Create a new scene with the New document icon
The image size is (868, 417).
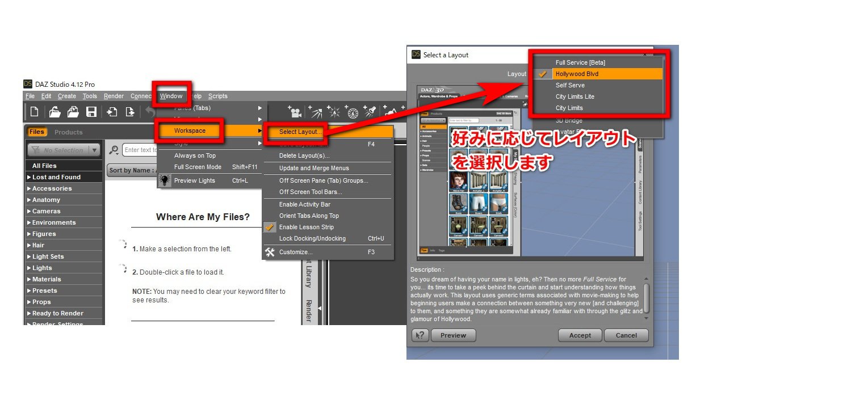pos(35,112)
